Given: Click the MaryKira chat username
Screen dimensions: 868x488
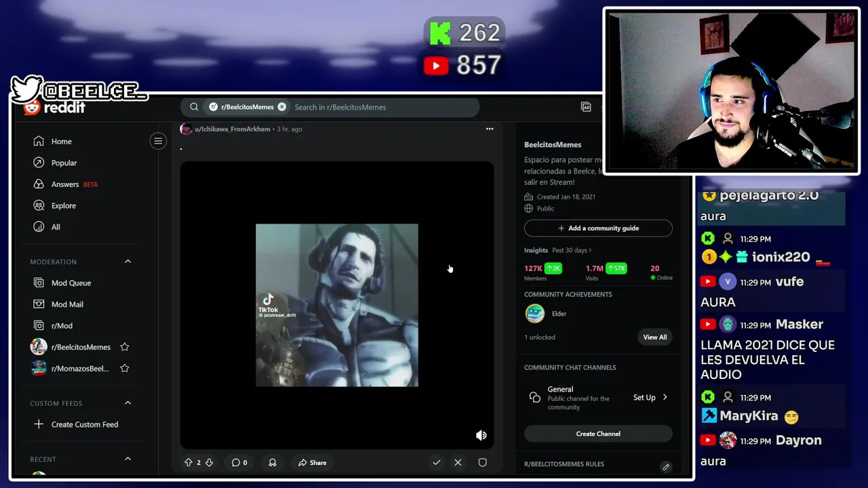Looking at the screenshot, I should (749, 416).
